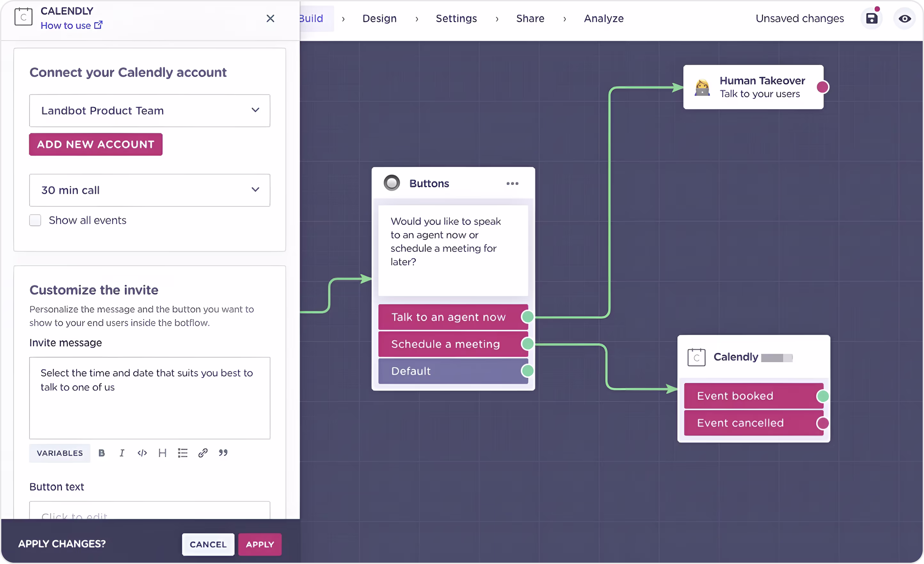Viewport: 924px width, 564px height.
Task: Toggle italic formatting in invite message
Action: (x=122, y=453)
